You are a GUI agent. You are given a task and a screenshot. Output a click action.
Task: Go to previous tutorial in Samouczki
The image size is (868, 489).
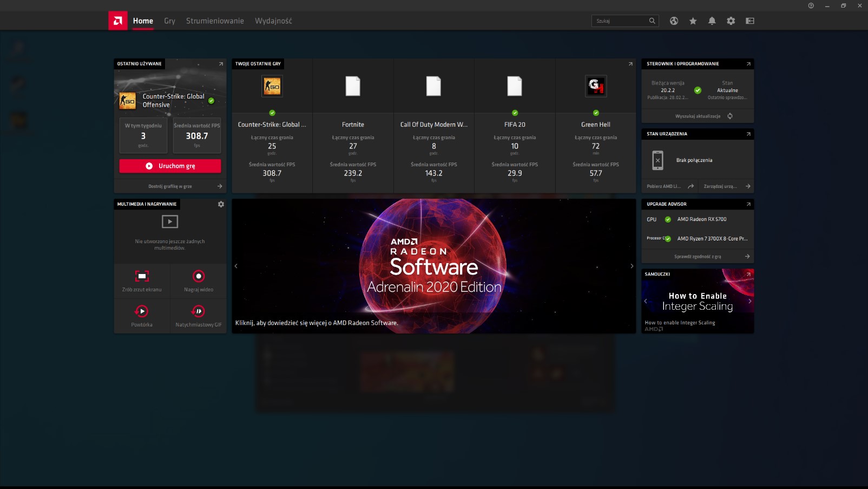[x=646, y=301]
